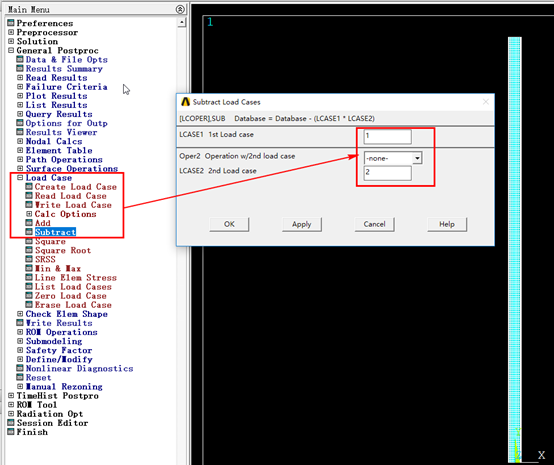554x465 pixels.
Task: Click the Read Load Case icon
Action: [29, 196]
